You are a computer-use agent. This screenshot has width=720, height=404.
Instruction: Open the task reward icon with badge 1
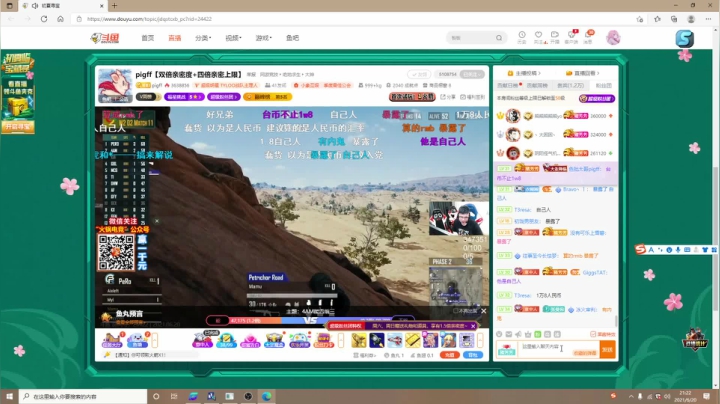tap(112, 340)
